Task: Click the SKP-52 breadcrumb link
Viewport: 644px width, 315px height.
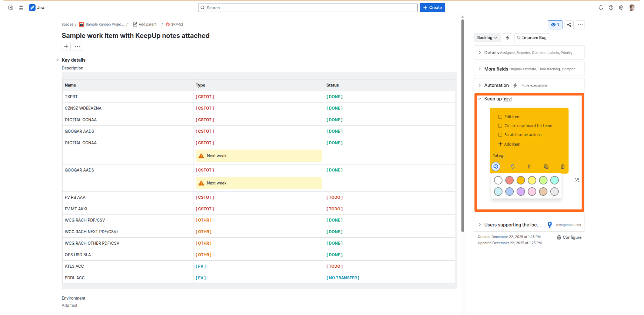Action: (x=177, y=24)
